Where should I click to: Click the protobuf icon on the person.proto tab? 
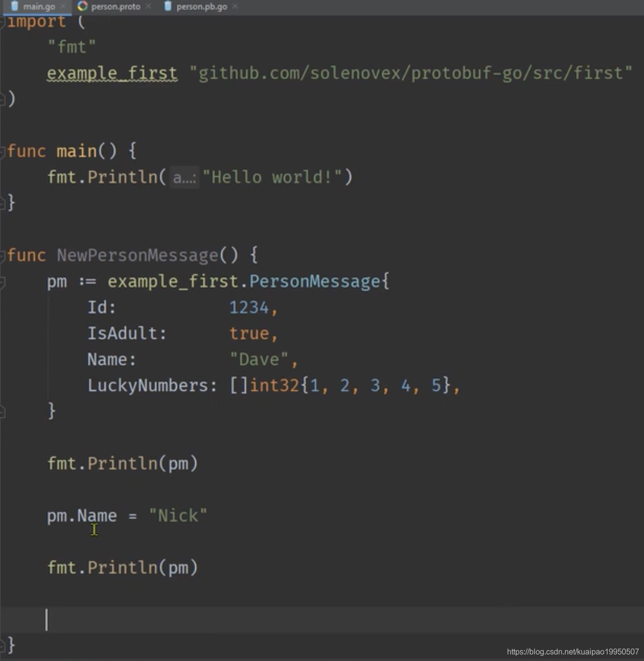[82, 6]
